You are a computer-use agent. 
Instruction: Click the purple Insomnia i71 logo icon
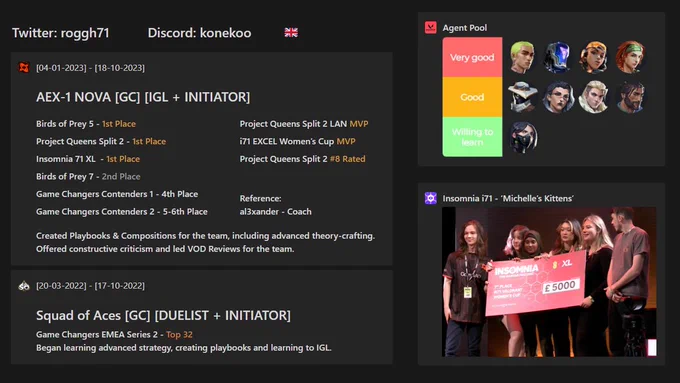[x=430, y=198]
